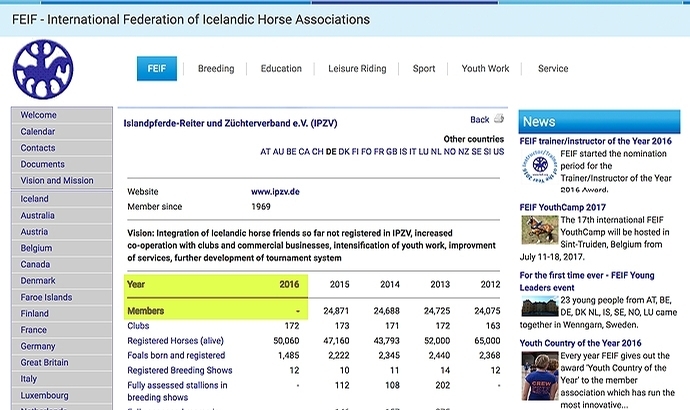The width and height of the screenshot is (690, 410).
Task: Open the Breeding tab
Action: click(x=216, y=69)
